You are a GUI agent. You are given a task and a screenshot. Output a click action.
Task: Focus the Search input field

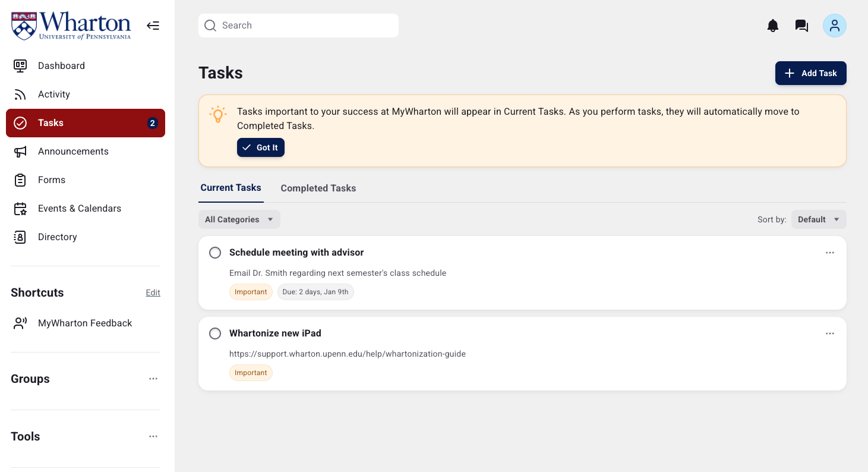coord(303,26)
